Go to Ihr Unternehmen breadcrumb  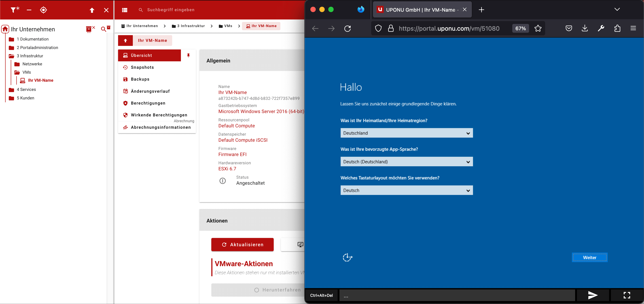140,26
